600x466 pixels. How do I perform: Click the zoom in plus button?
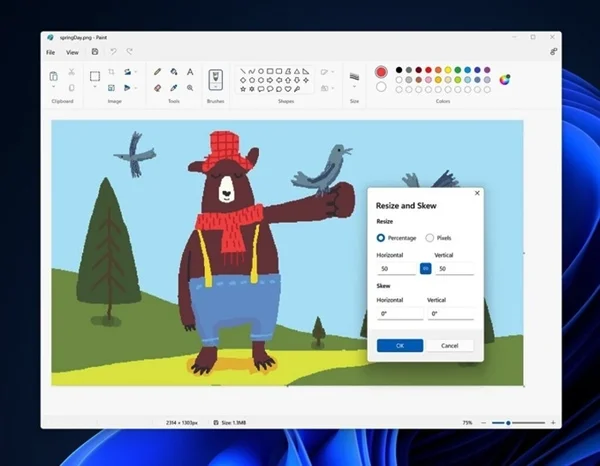click(x=553, y=423)
